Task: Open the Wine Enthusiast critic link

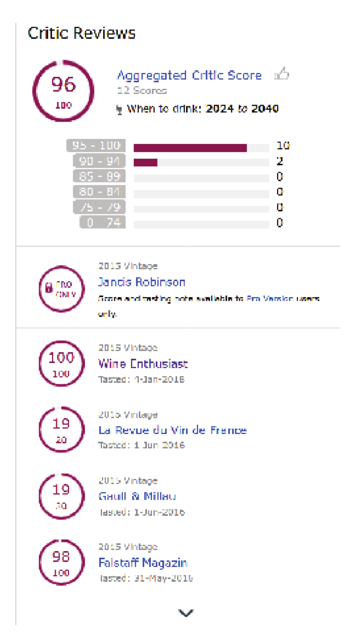Action: click(143, 364)
